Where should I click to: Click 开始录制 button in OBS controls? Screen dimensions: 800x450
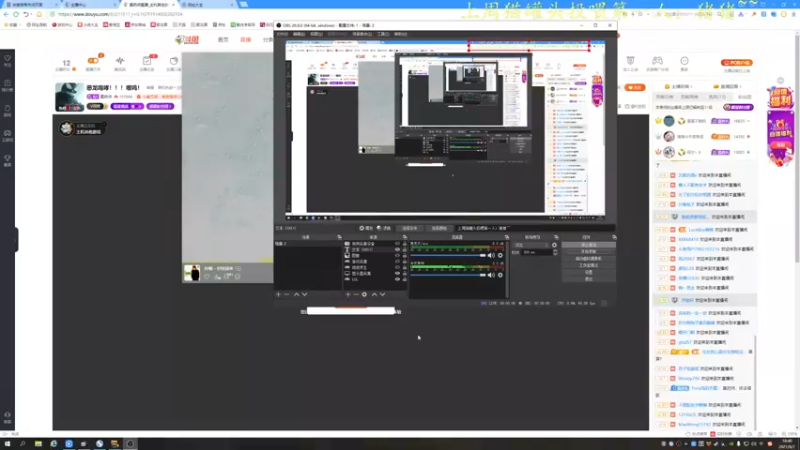(x=588, y=252)
